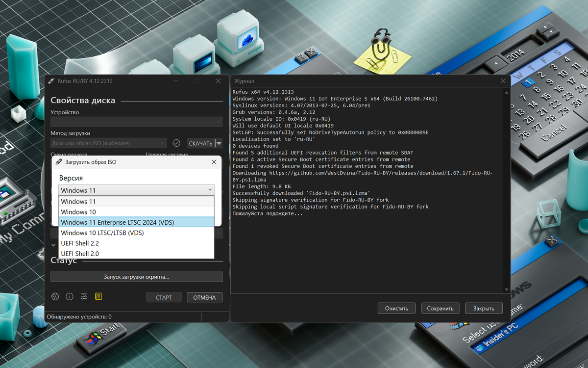Choose Windows 10 LTSC/LTSB (VDS)
Viewport: 588px width, 368px height.
click(136, 233)
